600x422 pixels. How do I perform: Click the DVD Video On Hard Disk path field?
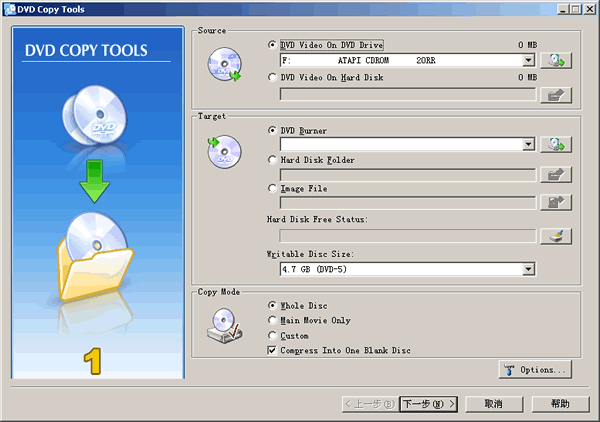[408, 94]
